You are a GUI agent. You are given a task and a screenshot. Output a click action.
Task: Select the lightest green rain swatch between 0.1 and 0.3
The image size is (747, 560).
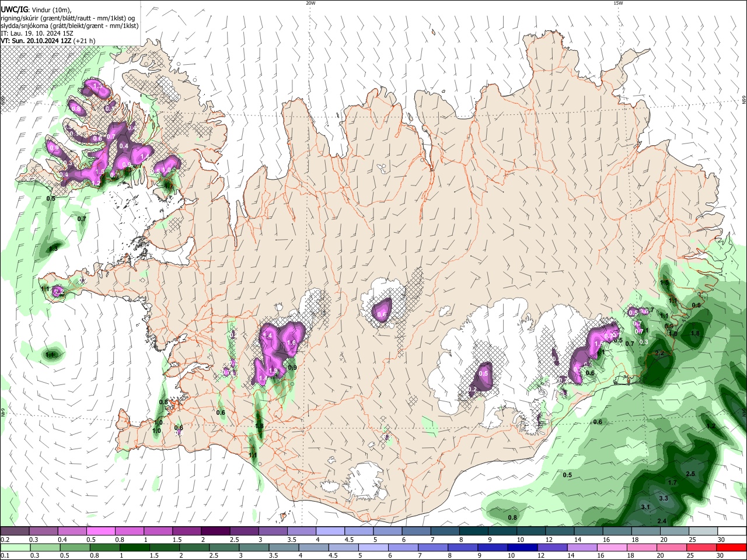point(15,547)
